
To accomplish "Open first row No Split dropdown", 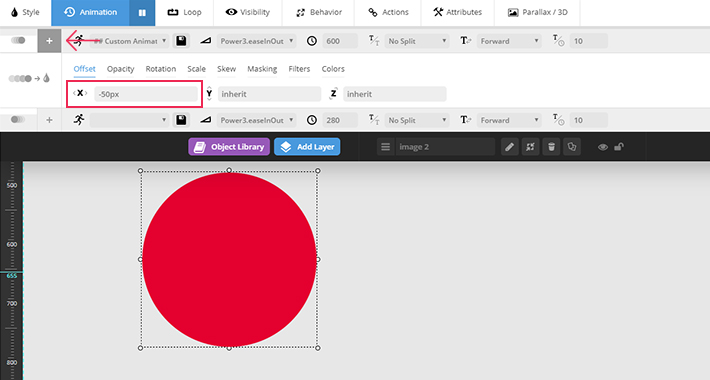I will pyautogui.click(x=417, y=41).
